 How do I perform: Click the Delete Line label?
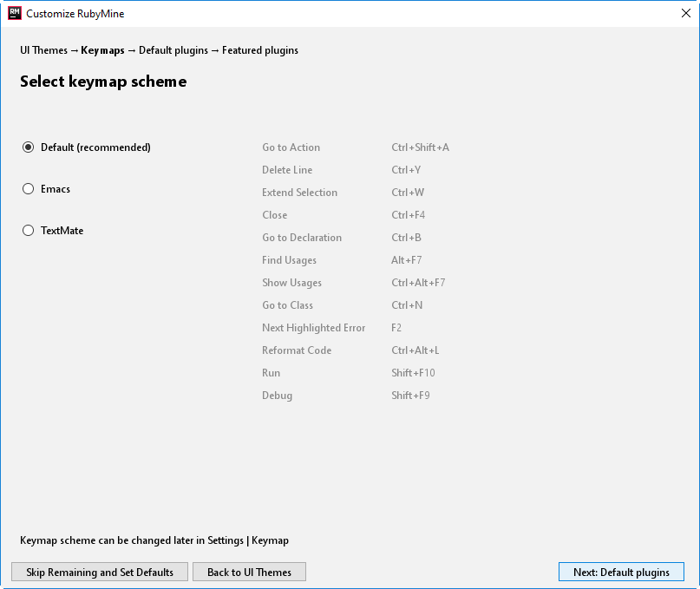[287, 170]
